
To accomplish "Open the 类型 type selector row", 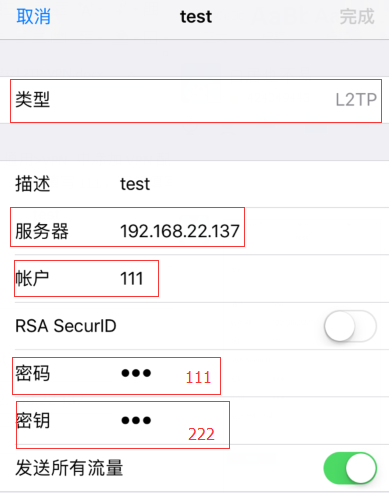I will coord(195,100).
